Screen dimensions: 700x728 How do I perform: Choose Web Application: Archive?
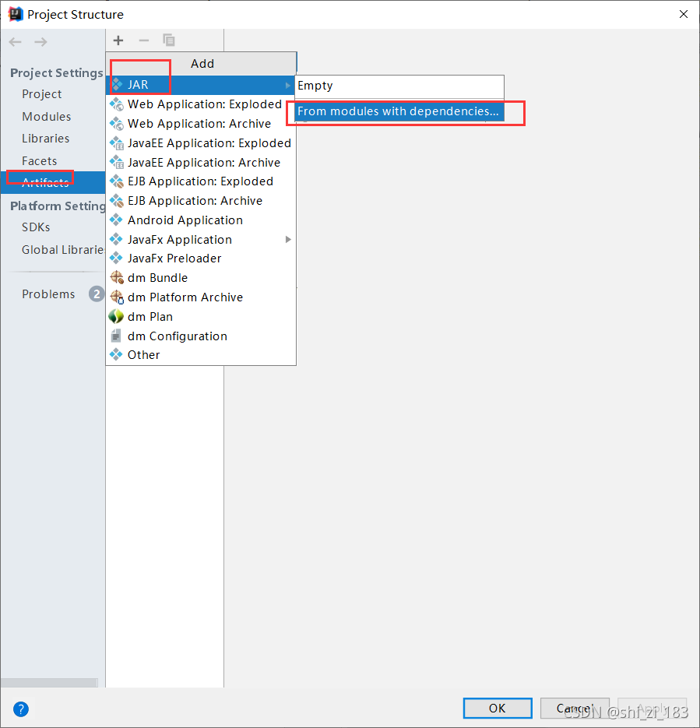(x=201, y=124)
